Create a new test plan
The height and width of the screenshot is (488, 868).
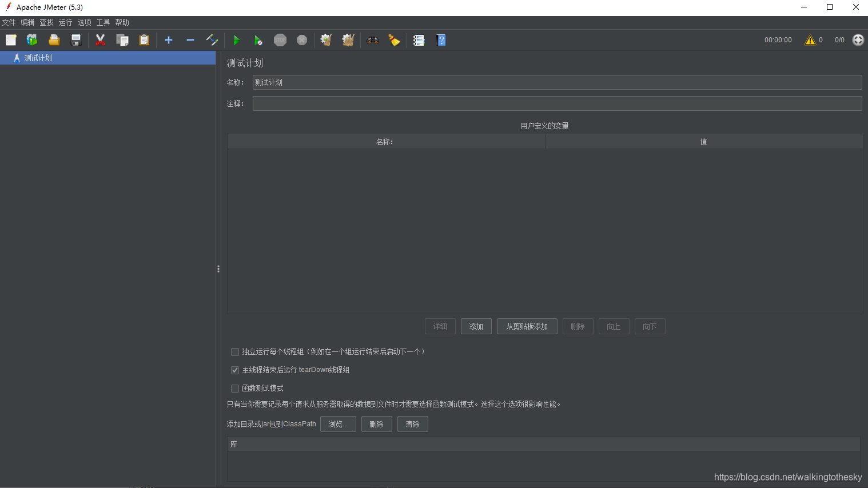tap(11, 40)
